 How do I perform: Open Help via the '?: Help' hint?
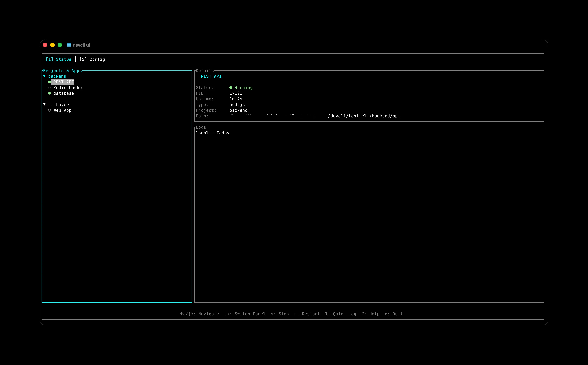[x=371, y=314]
